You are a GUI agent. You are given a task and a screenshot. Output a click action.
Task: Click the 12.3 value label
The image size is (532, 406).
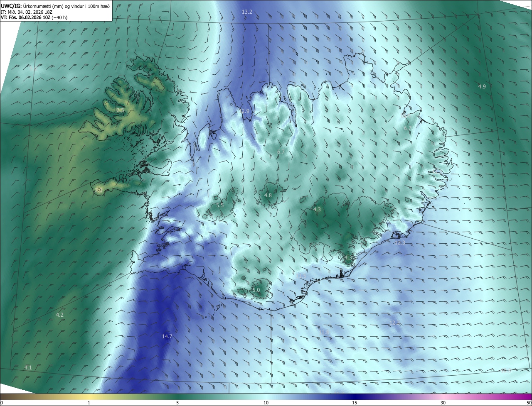point(399,243)
